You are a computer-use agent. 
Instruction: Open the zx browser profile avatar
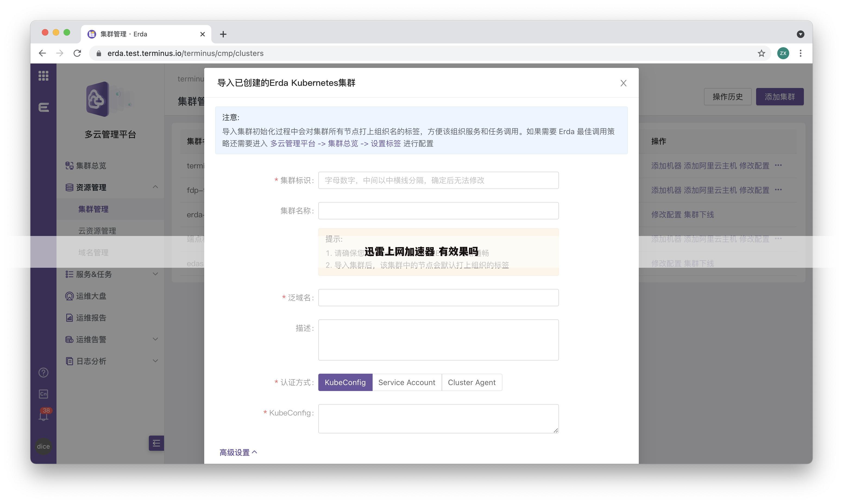click(783, 53)
